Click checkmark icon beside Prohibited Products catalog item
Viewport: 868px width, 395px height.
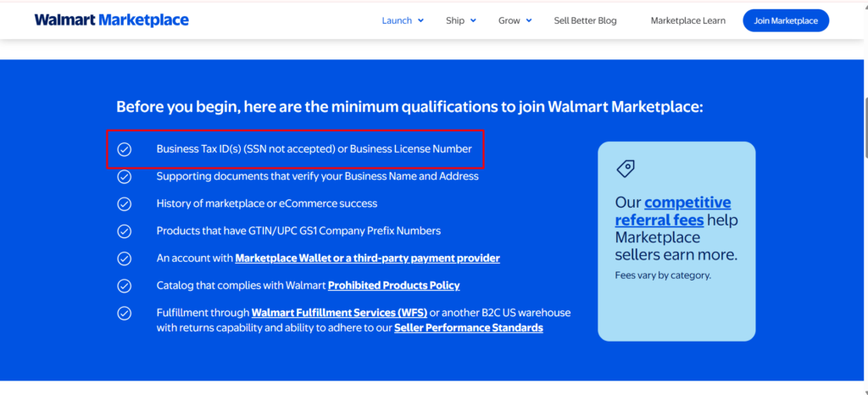point(125,286)
